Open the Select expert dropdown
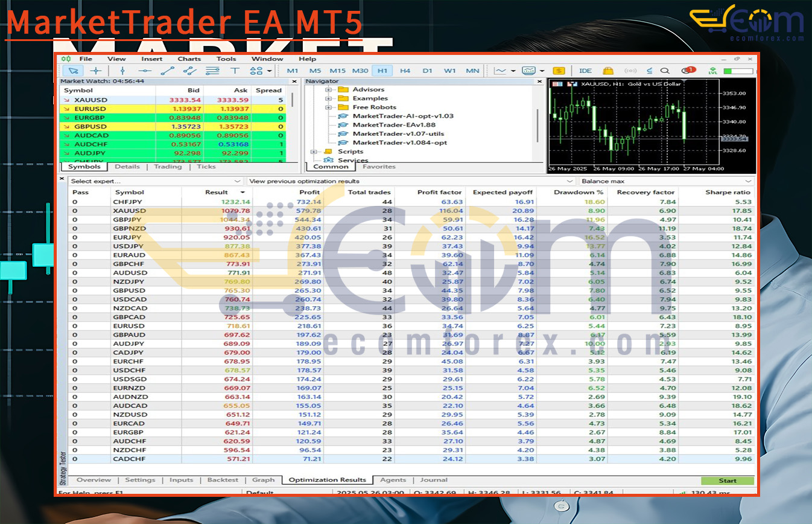Image resolution: width=812 pixels, height=524 pixels. click(x=156, y=181)
